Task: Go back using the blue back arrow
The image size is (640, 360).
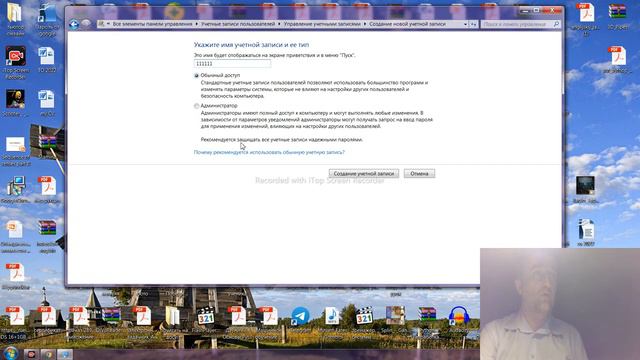Action: click(73, 24)
